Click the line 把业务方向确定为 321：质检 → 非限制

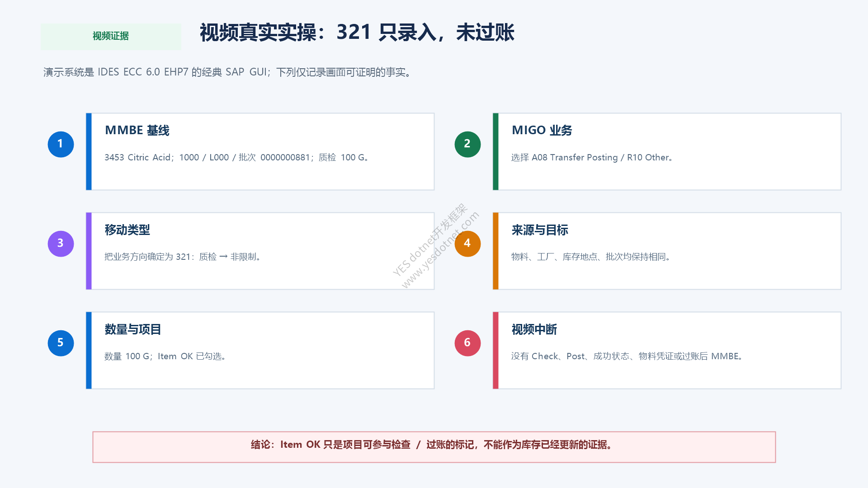(x=183, y=257)
